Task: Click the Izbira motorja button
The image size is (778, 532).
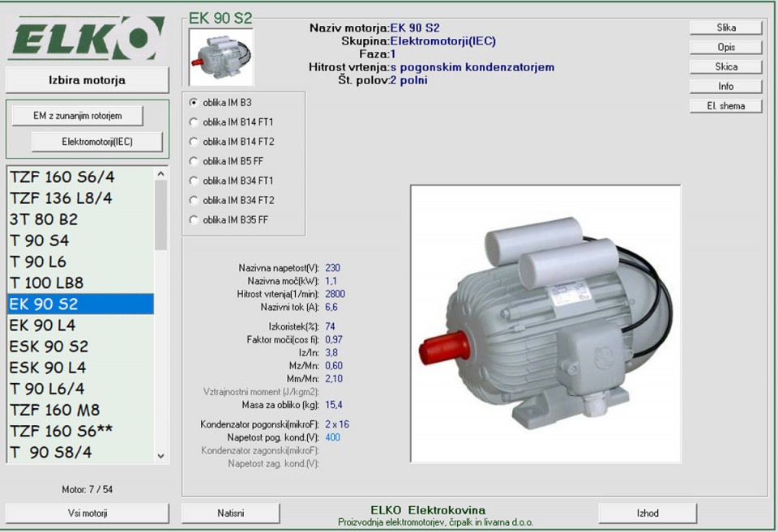Action: [x=88, y=80]
